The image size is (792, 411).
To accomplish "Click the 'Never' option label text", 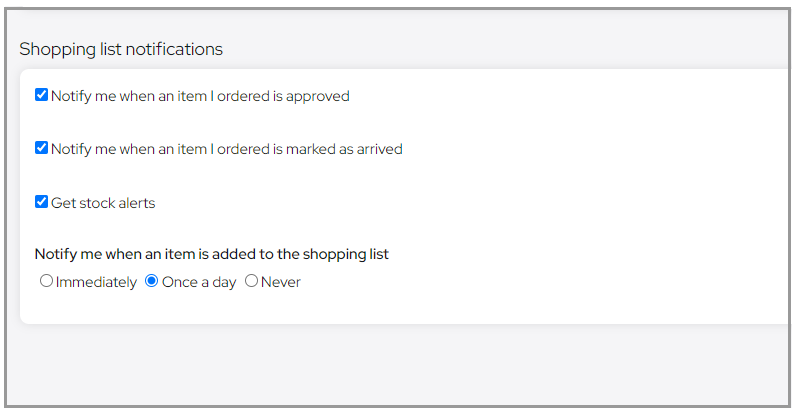I will tap(281, 282).
